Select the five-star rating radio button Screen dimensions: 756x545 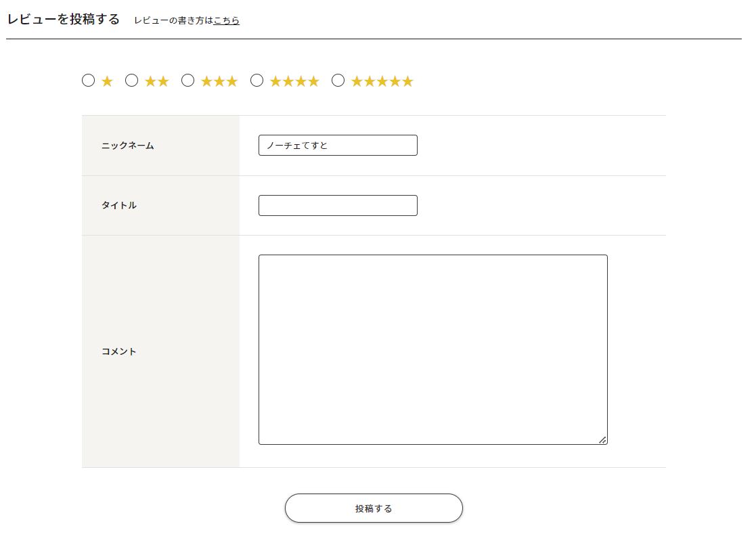point(338,81)
